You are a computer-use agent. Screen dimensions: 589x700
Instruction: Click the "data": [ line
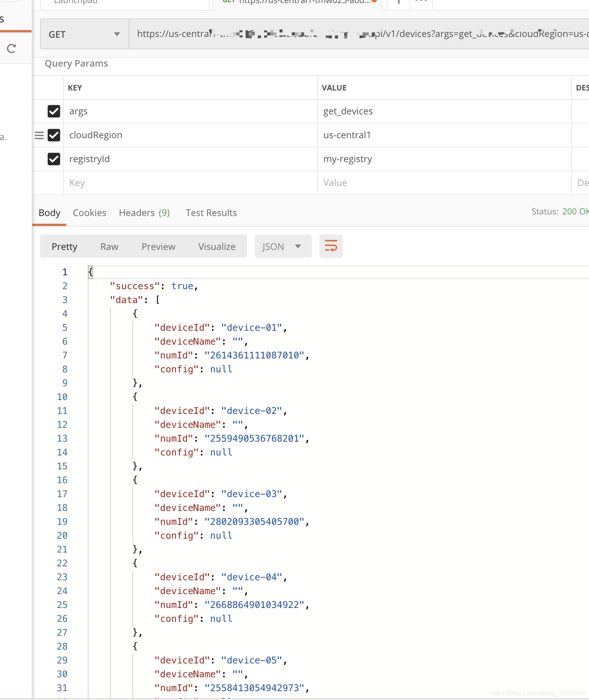[x=135, y=300]
